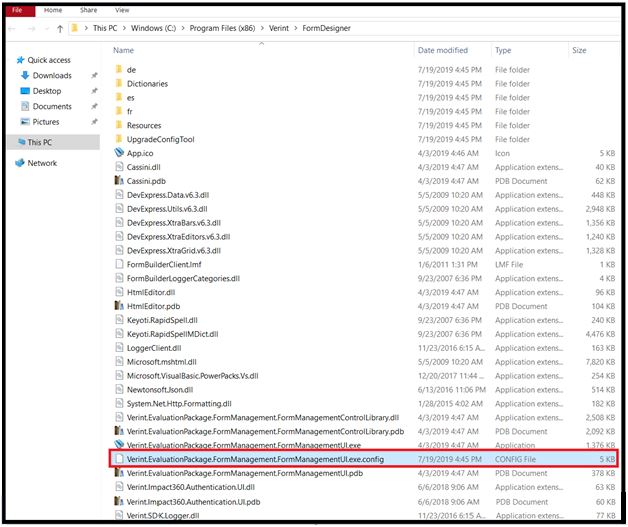Select the Cassini.pdb file icon
The height and width of the screenshot is (527, 628).
(119, 181)
